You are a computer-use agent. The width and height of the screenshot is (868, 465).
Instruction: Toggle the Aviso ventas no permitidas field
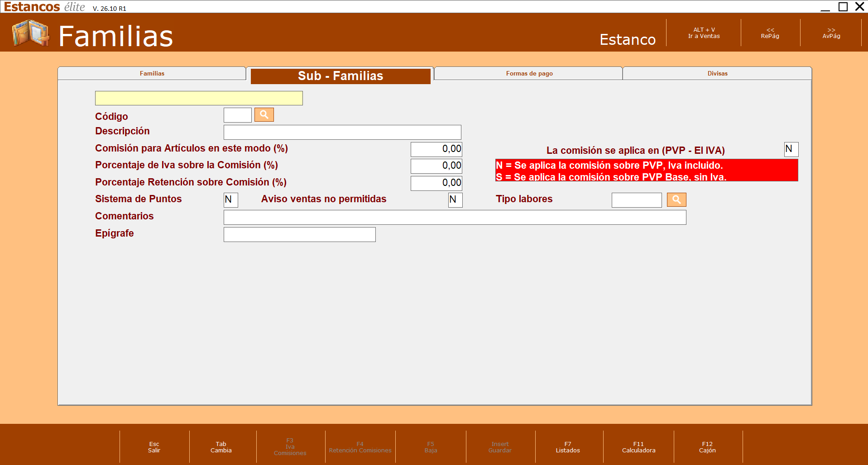tap(456, 200)
